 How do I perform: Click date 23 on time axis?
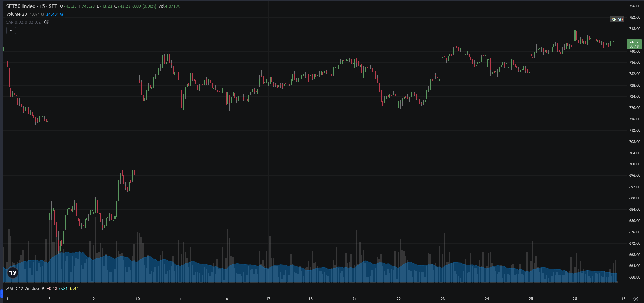[443, 299]
